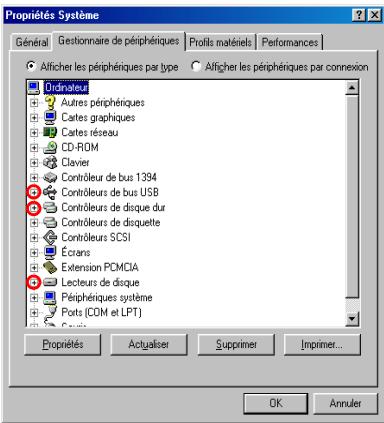Screen dimensions: 384x423
Task: Select the Contrôleurs de bus USB label
Action: [x=110, y=192]
